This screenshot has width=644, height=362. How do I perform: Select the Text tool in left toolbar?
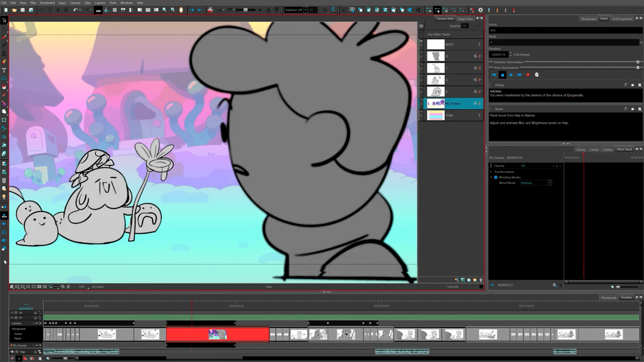click(4, 70)
